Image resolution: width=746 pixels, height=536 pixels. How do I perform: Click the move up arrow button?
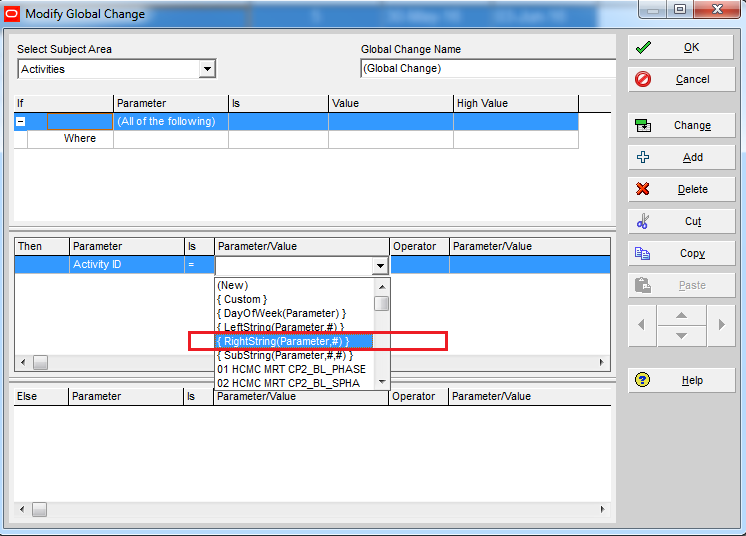(x=681, y=315)
